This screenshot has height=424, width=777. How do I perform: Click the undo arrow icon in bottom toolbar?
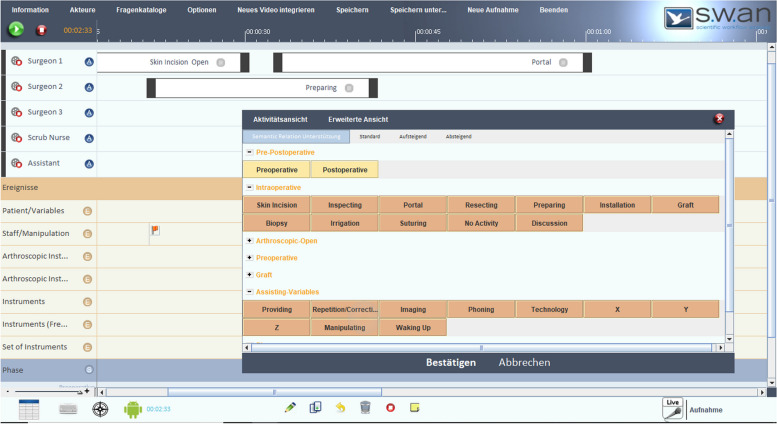(x=340, y=408)
